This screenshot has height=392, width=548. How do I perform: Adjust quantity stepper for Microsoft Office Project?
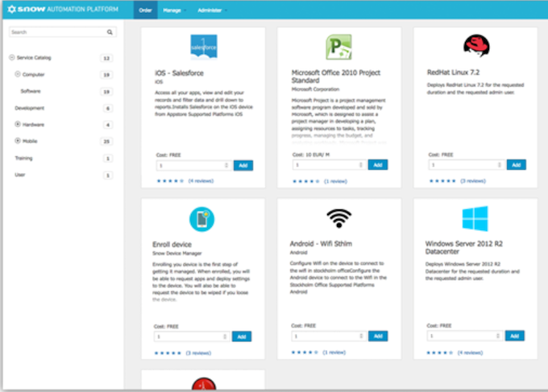(x=361, y=165)
